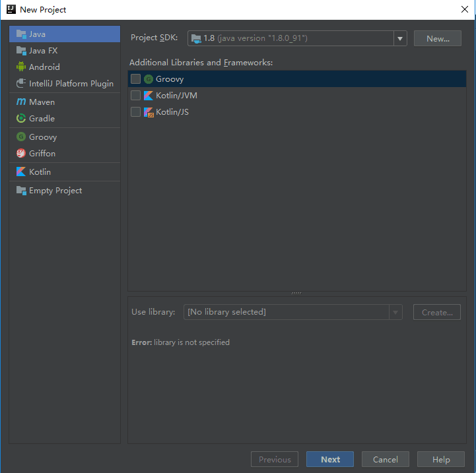This screenshot has height=473, width=476.
Task: Select the Kotlin/JVM row text
Action: [176, 96]
